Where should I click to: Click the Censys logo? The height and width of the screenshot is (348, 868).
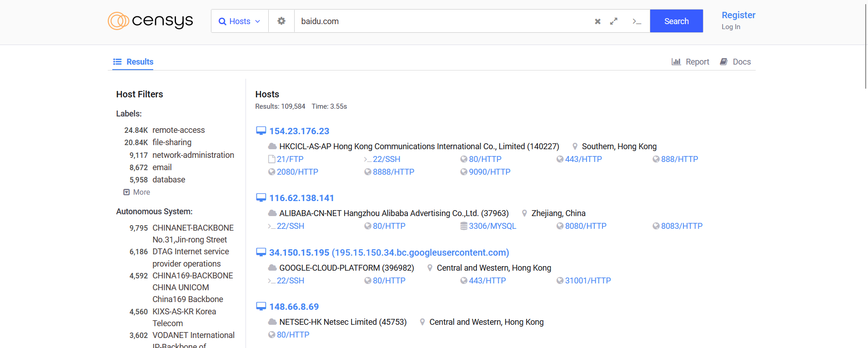(151, 21)
